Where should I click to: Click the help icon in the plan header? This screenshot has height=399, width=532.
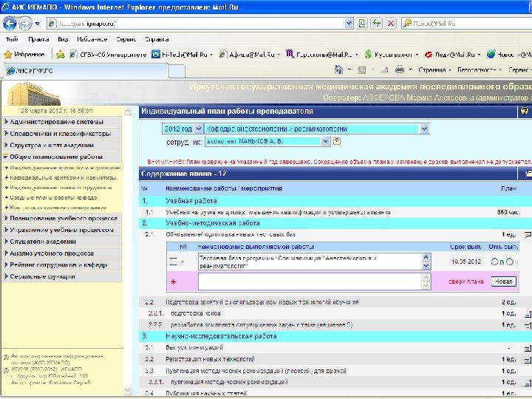pyautogui.click(x=525, y=111)
